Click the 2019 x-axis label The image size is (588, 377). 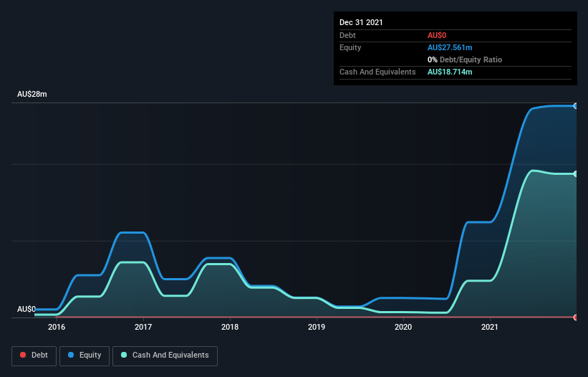pos(317,327)
